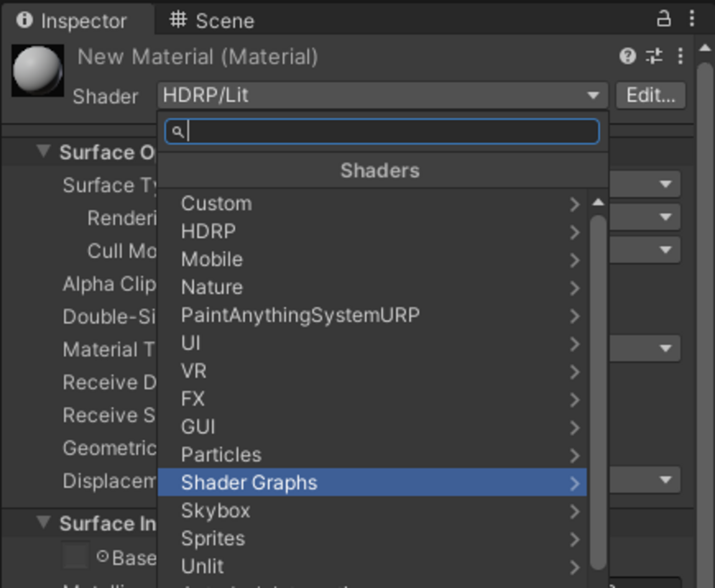This screenshot has width=715, height=588.
Task: Open the Skybox shader category
Action: point(372,511)
